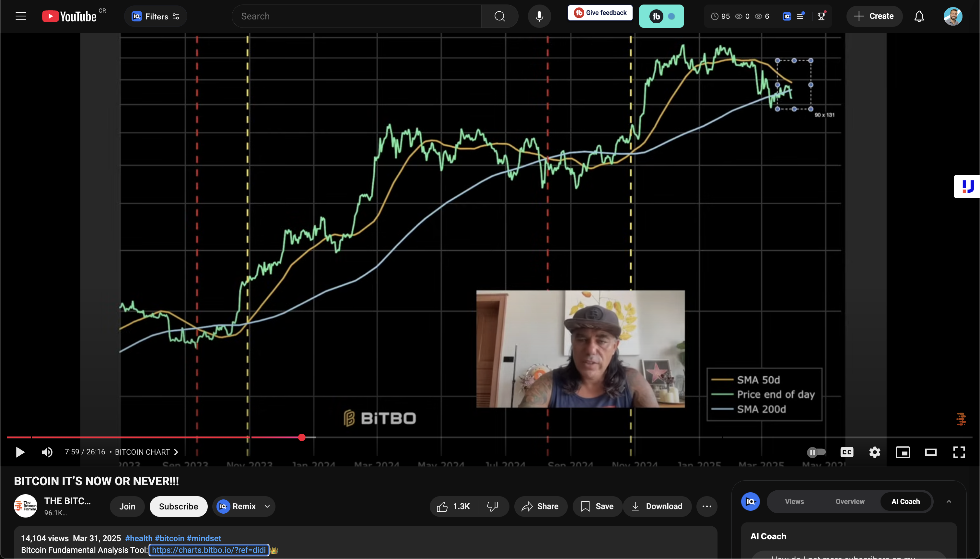Click the Join button
The height and width of the screenshot is (559, 980).
pyautogui.click(x=127, y=507)
